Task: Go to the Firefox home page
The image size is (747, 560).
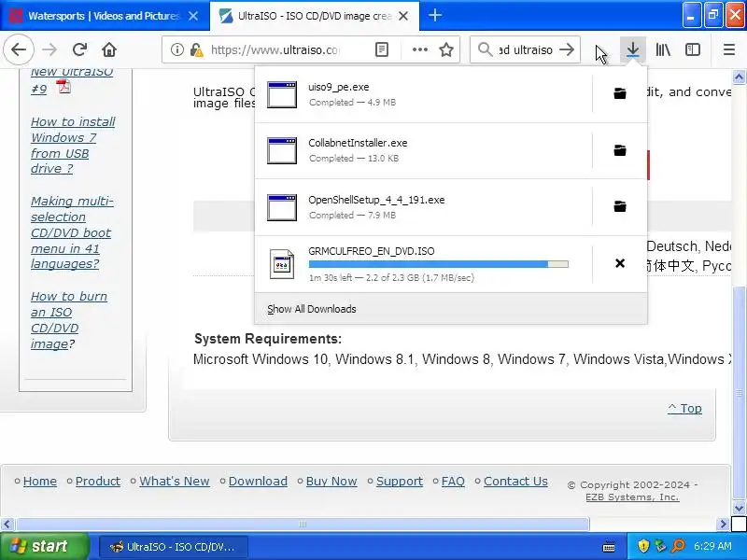Action: coord(109,49)
